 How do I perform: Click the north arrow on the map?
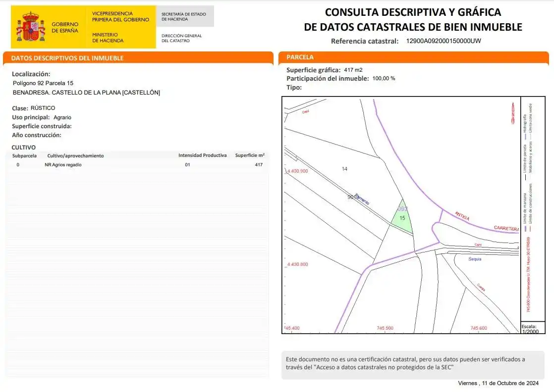coord(513,113)
